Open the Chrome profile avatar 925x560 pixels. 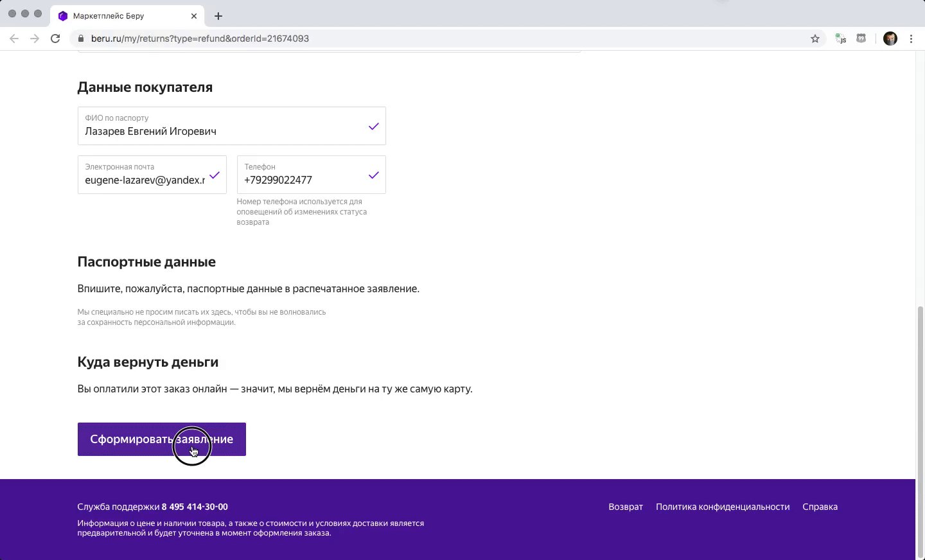pos(890,39)
